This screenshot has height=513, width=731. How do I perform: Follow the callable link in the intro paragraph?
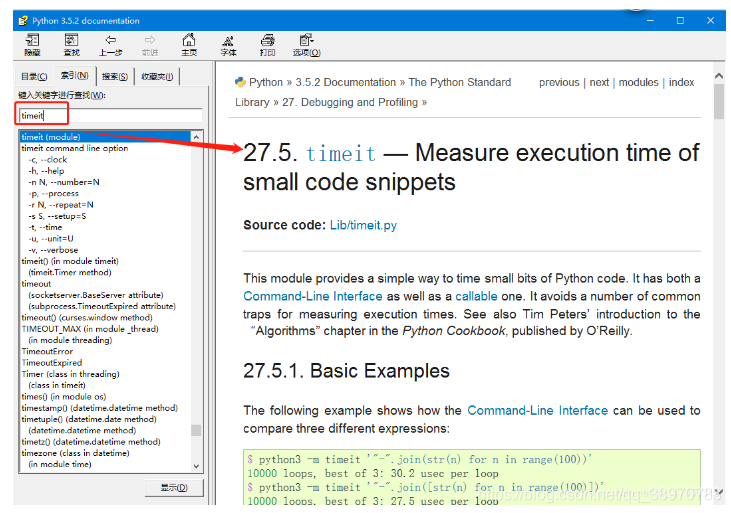(x=476, y=296)
